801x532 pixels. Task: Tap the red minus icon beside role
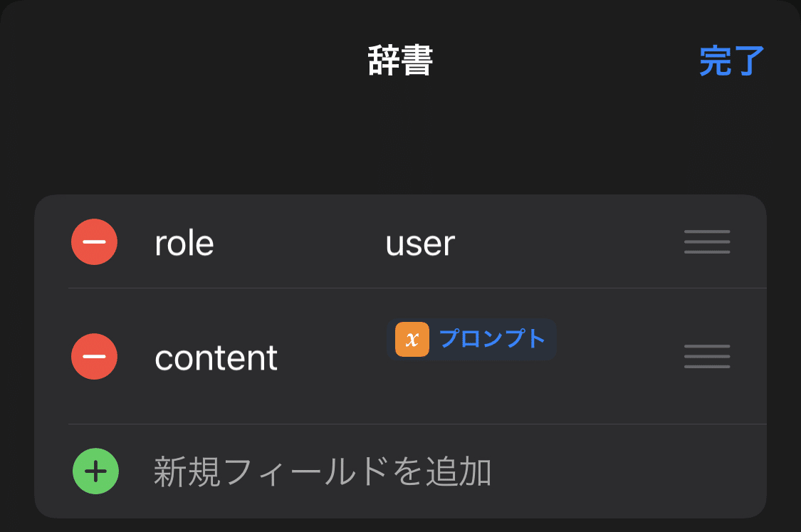[x=95, y=241]
